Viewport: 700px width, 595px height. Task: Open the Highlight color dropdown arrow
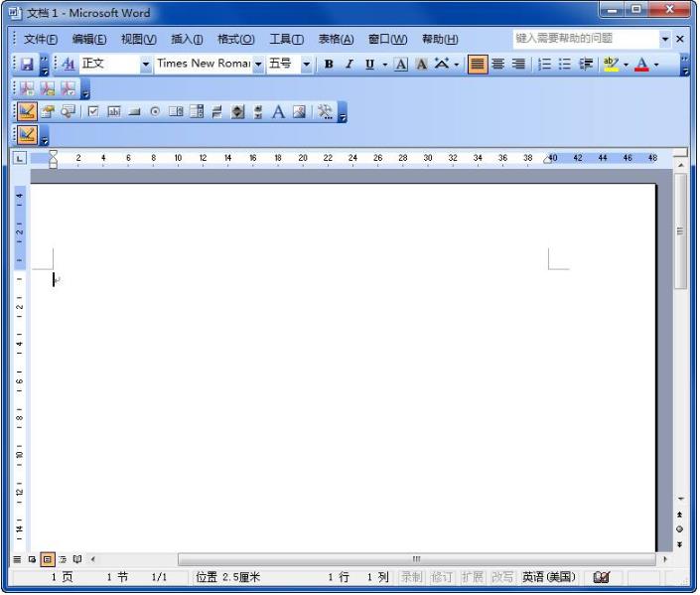click(626, 65)
